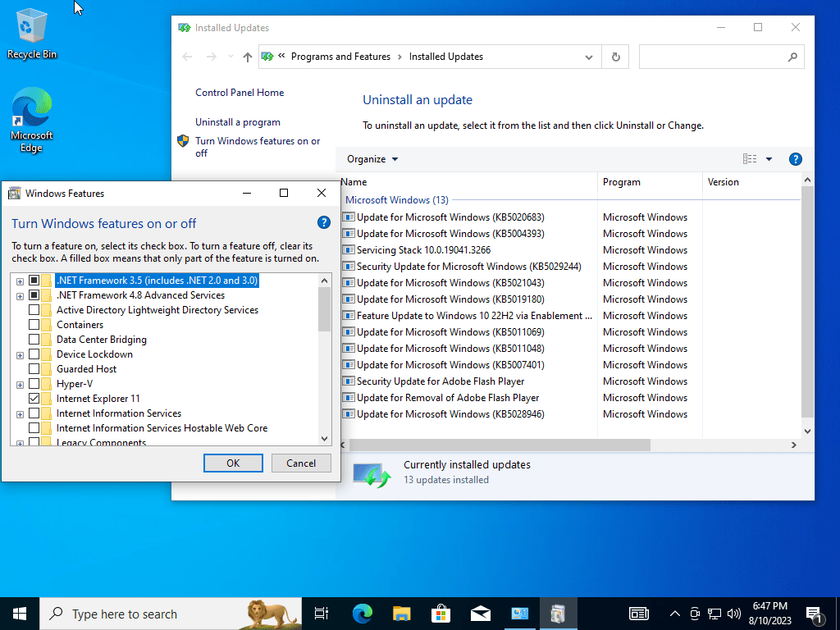Viewport: 840px width, 630px height.
Task: Click the shield icon beside Turn Windows features
Action: click(x=183, y=141)
